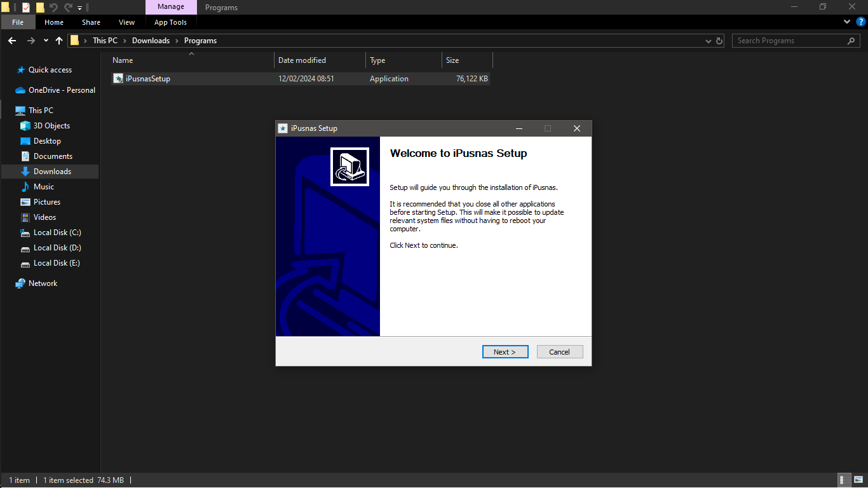The height and width of the screenshot is (488, 868).
Task: Click the 76,122 KB size cell
Action: click(x=472, y=79)
